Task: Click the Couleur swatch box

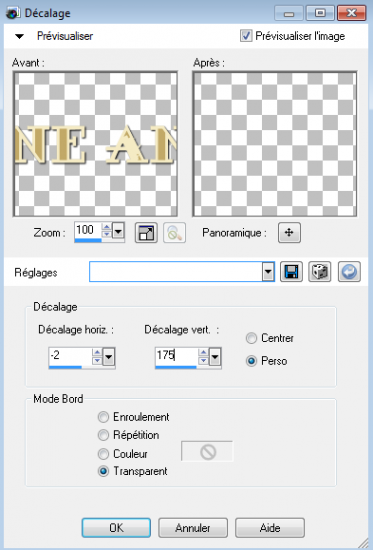Action: pos(207,451)
